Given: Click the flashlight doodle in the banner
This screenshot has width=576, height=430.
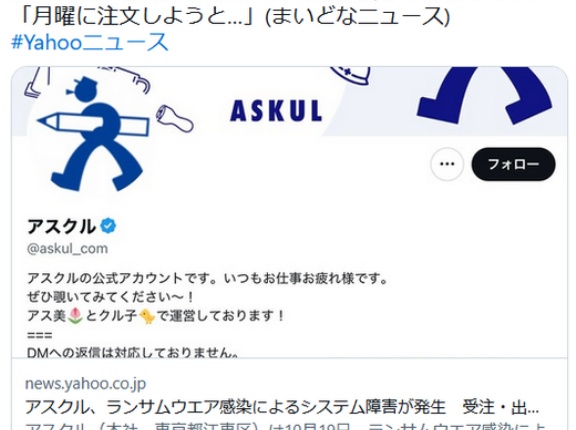Looking at the screenshot, I should (x=175, y=119).
